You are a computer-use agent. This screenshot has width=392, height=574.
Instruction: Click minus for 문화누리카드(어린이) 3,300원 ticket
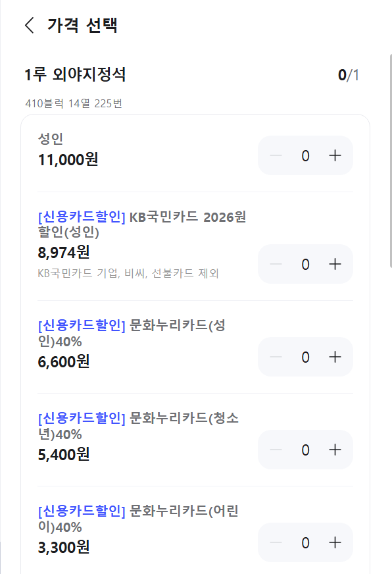point(276,542)
